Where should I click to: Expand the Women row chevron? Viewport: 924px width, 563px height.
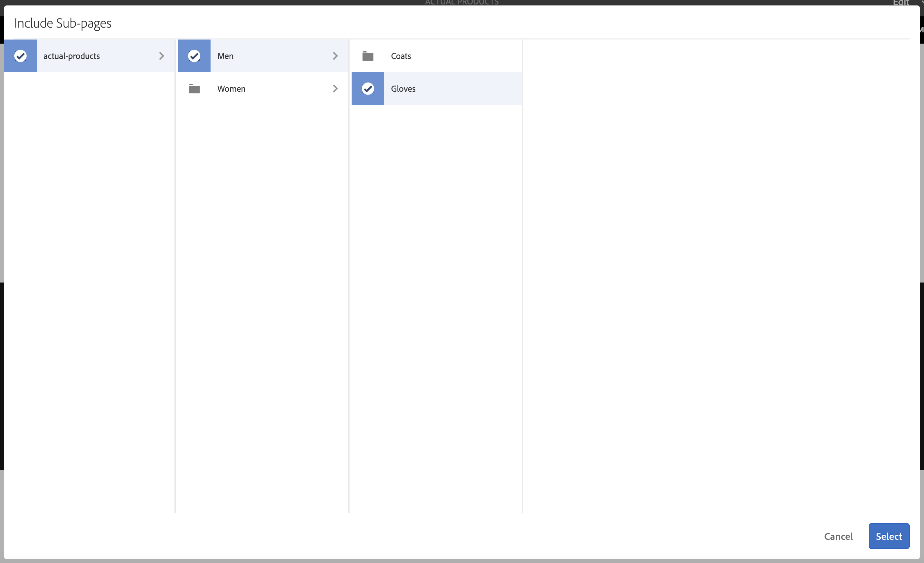335,89
